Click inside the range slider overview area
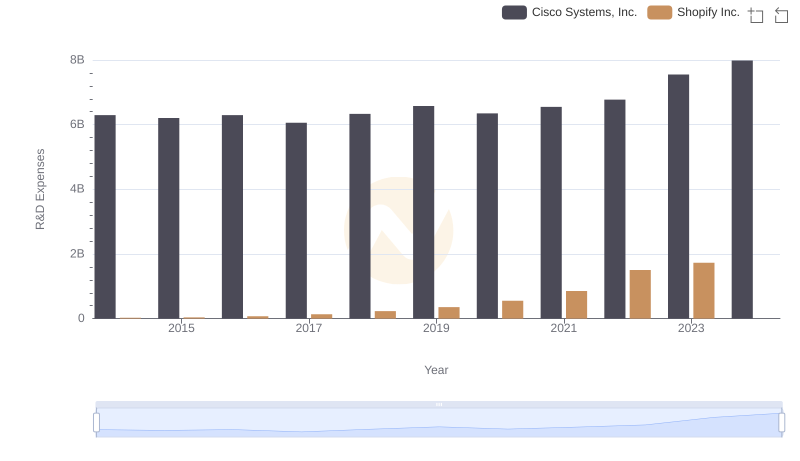 coord(439,424)
